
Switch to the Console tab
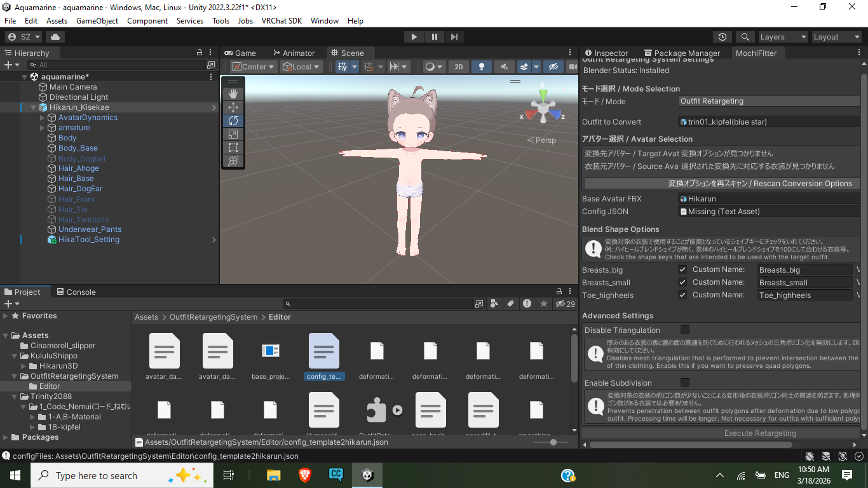click(x=76, y=292)
